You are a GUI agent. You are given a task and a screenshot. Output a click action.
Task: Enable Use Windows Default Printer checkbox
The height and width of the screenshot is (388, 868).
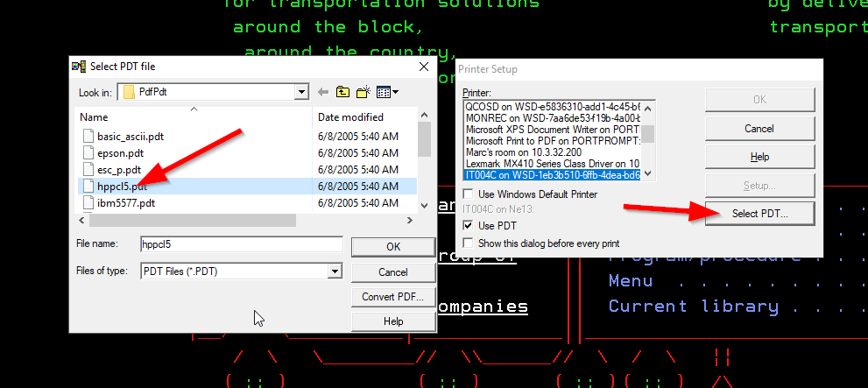(469, 194)
